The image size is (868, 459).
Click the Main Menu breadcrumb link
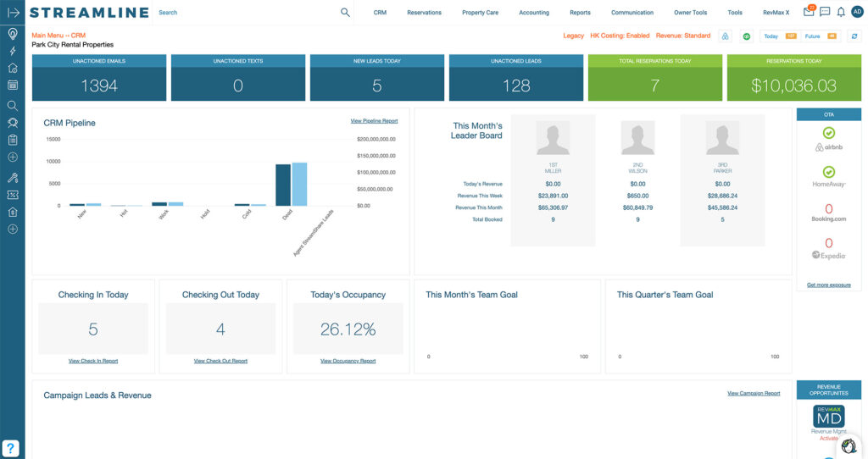[47, 36]
